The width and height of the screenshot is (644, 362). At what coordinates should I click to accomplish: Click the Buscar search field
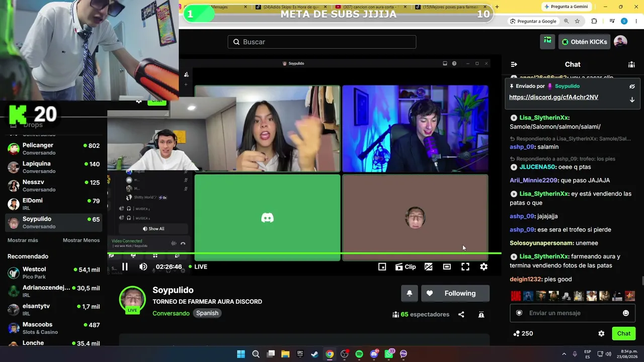322,42
